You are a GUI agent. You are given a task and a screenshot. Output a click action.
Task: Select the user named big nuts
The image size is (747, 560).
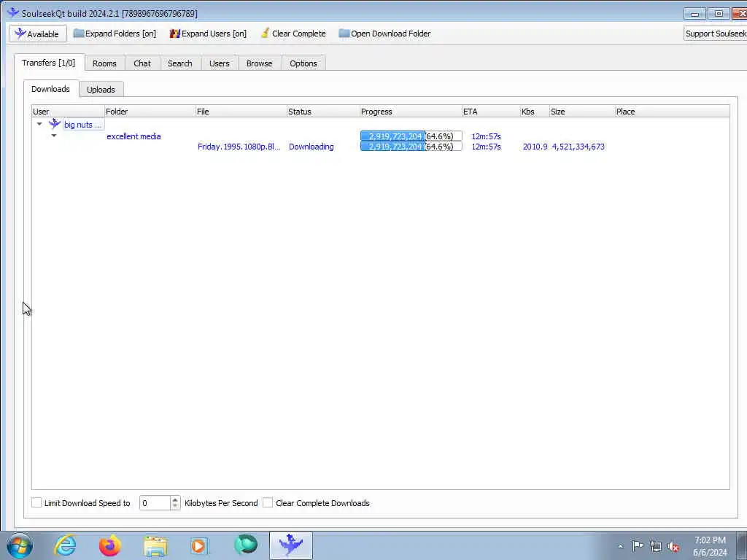click(83, 125)
